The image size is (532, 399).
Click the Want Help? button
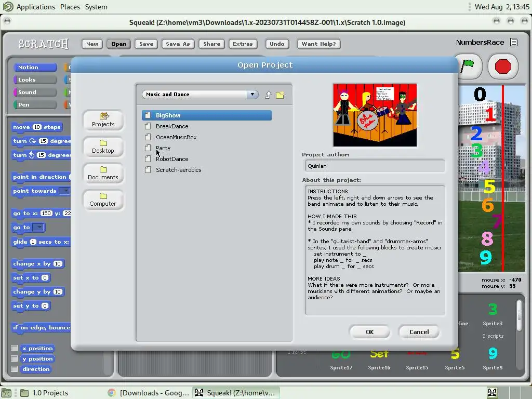pos(318,44)
